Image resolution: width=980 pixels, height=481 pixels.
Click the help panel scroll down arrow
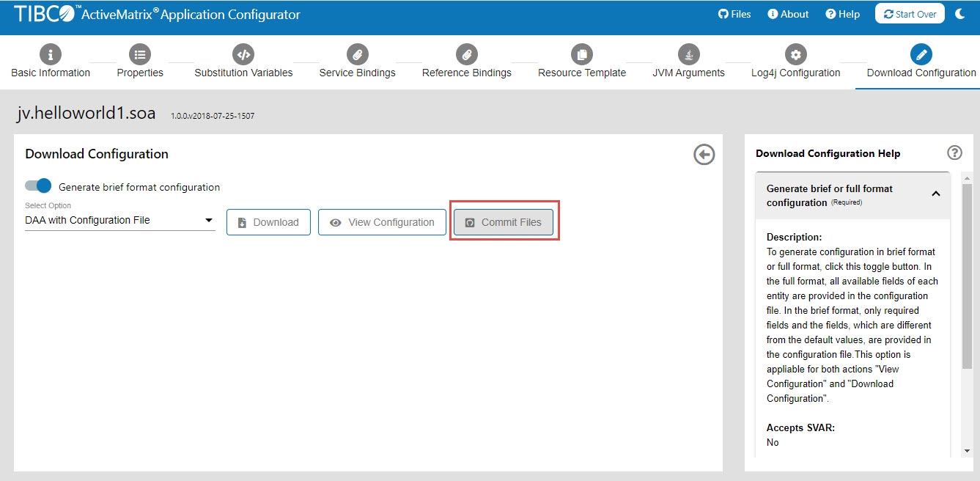tap(968, 450)
